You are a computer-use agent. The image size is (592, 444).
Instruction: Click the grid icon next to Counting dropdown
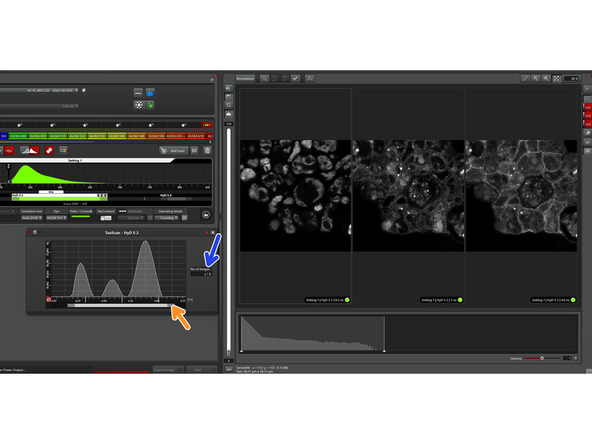point(185,218)
